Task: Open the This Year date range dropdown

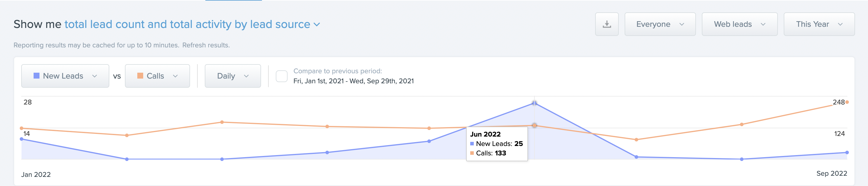Action: [819, 24]
